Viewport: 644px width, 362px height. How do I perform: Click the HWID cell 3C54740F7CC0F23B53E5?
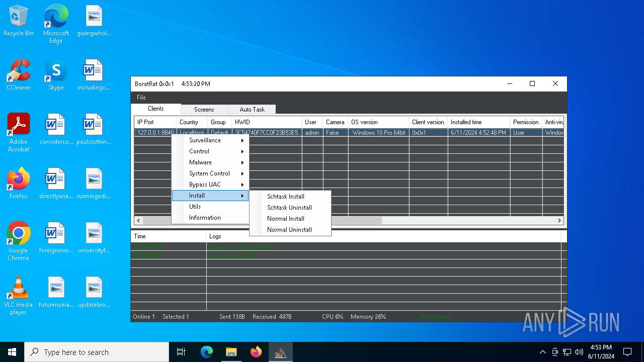pyautogui.click(x=267, y=133)
